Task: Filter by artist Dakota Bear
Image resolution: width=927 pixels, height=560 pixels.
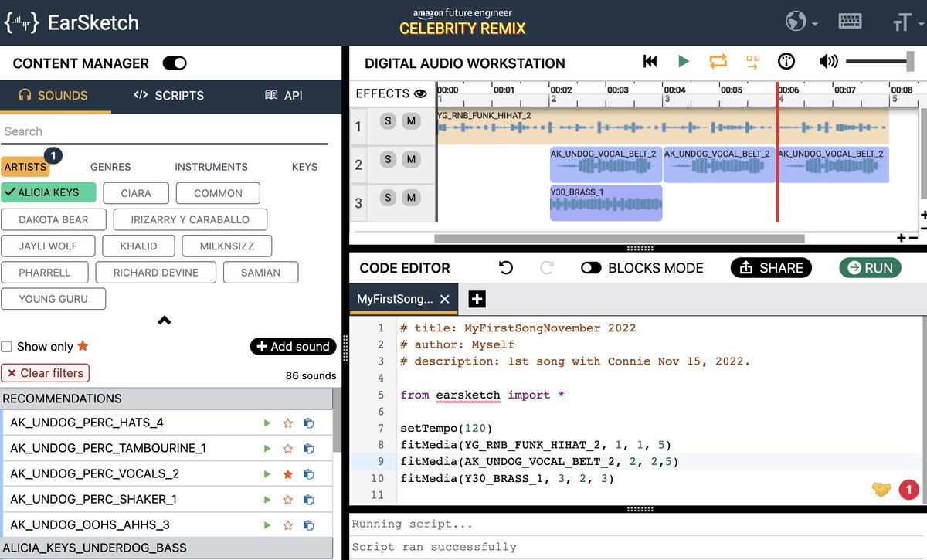Action: 53,219
